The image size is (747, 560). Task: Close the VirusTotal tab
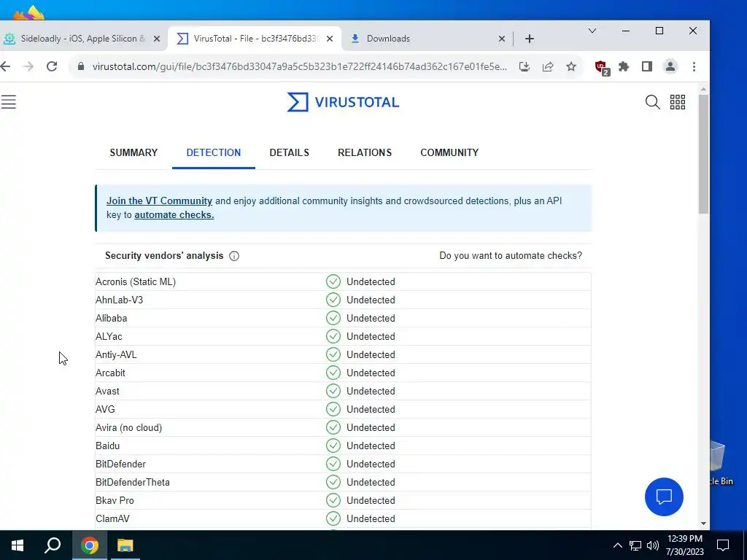(330, 39)
